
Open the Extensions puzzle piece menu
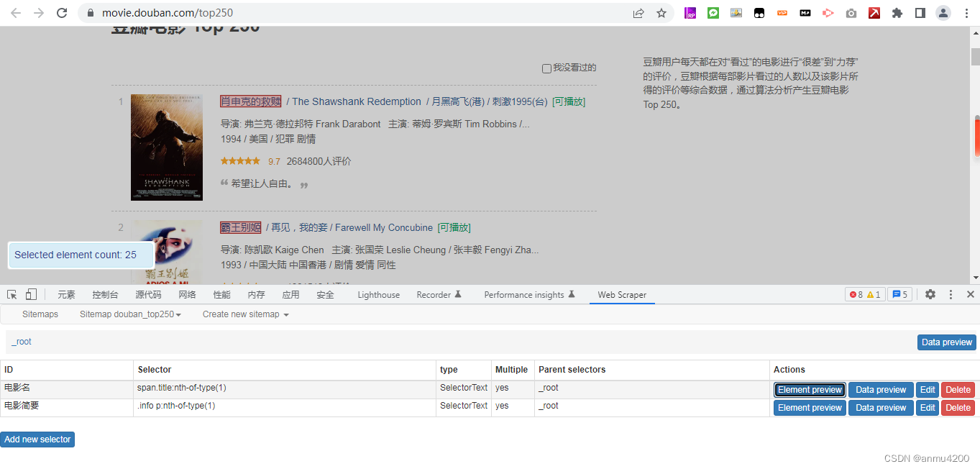[897, 13]
